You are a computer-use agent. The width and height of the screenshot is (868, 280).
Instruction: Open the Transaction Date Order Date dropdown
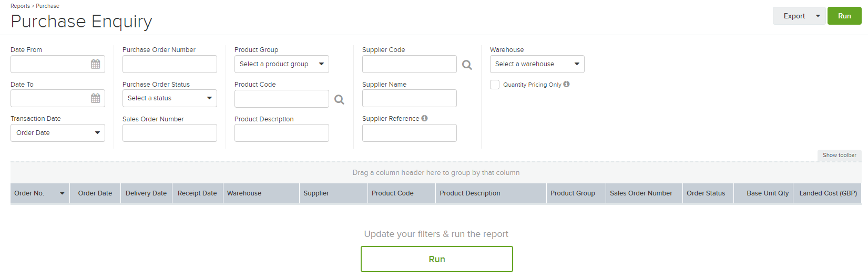(58, 133)
